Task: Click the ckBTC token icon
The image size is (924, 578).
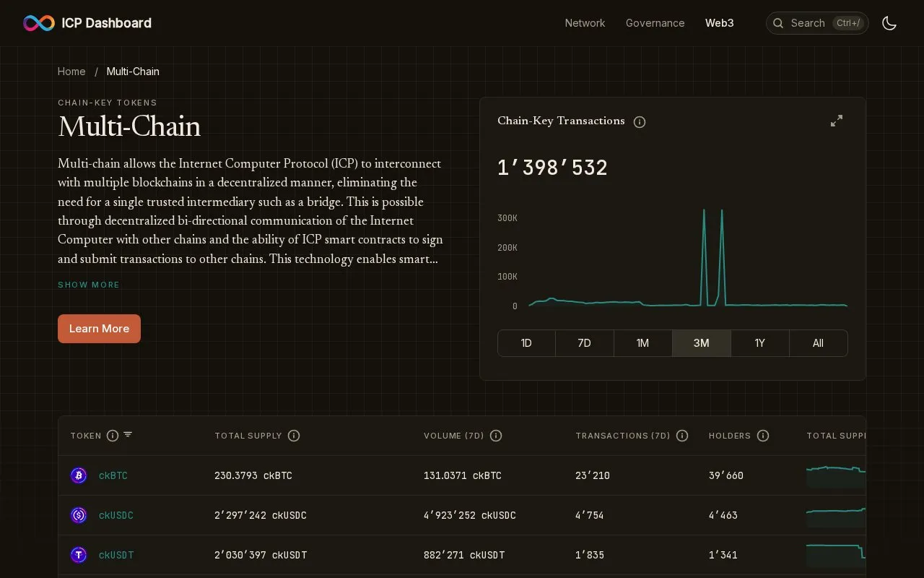Action: tap(79, 475)
